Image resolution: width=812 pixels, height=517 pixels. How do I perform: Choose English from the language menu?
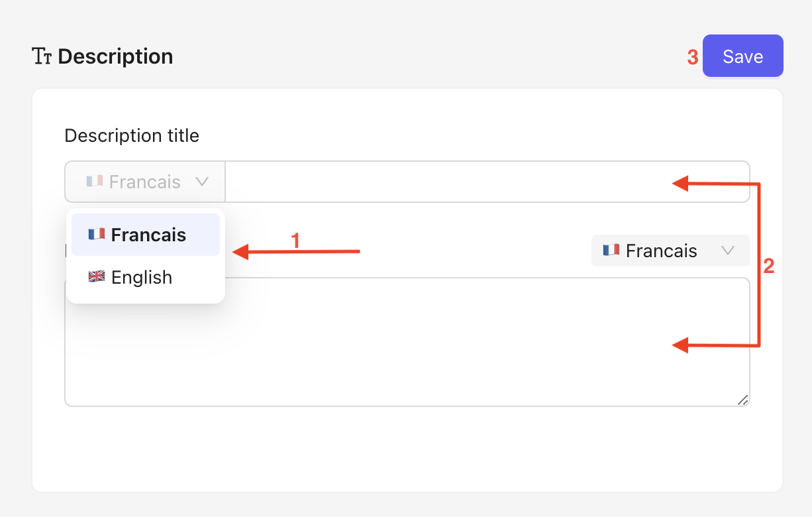[141, 277]
